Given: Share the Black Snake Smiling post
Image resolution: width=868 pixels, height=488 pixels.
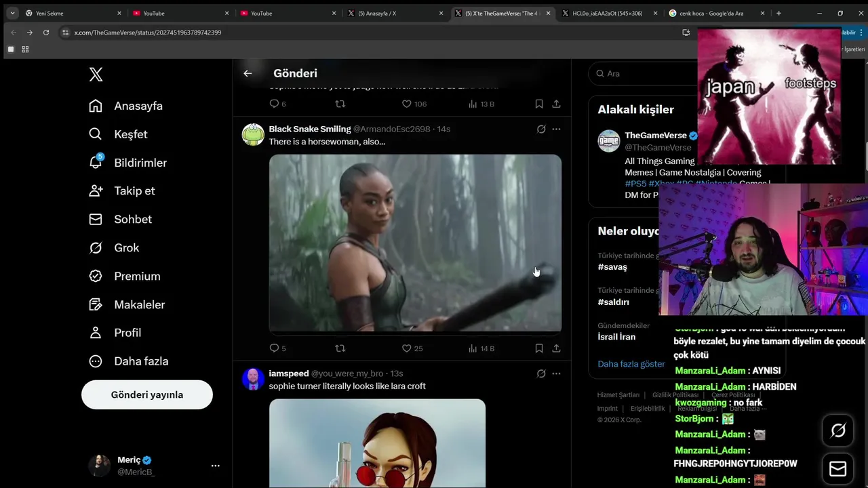Looking at the screenshot, I should (556, 348).
